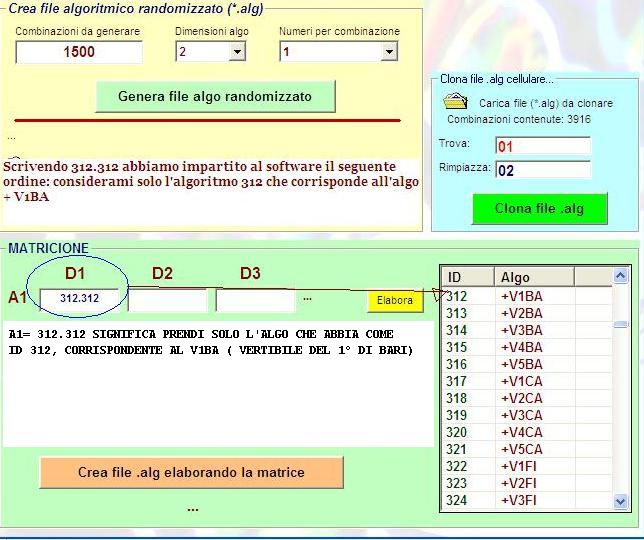Select row 324 +V3FI in algo list
This screenshot has height=540, width=644.
[x=527, y=501]
